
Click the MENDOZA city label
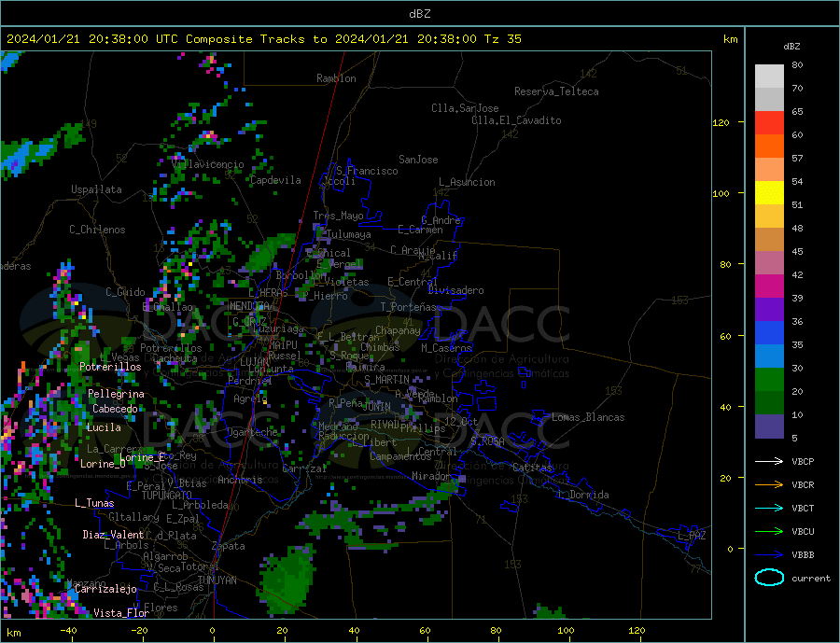(x=251, y=306)
